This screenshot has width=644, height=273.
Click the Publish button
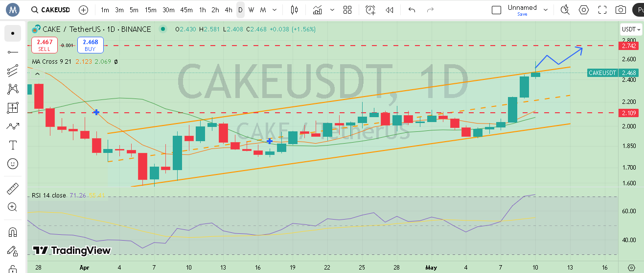coord(638,10)
